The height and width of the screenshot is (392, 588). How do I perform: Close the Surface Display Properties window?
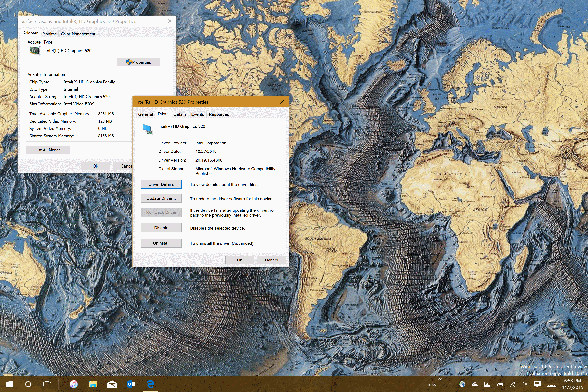pyautogui.click(x=170, y=21)
